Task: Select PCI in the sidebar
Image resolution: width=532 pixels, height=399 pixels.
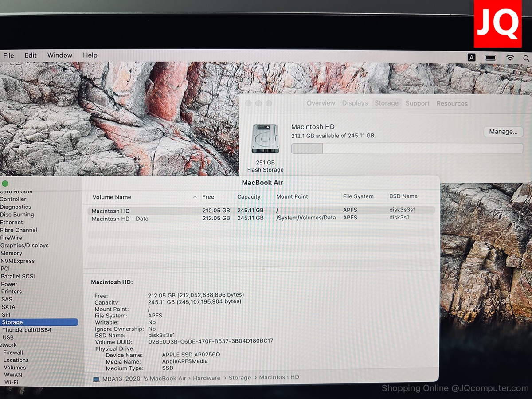Action: coord(5,269)
